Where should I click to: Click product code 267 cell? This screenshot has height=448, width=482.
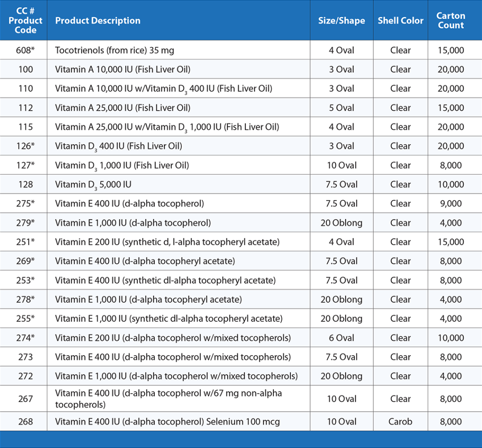click(x=25, y=399)
